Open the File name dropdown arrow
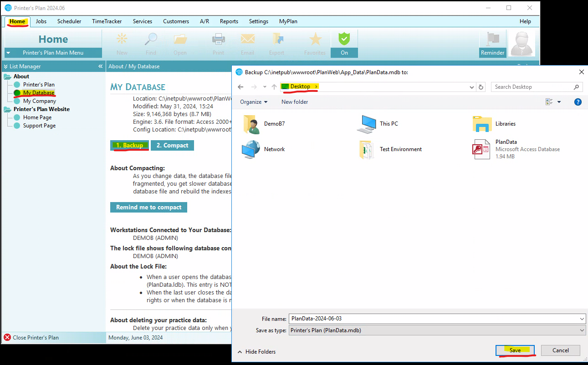588x365 pixels. pyautogui.click(x=582, y=319)
